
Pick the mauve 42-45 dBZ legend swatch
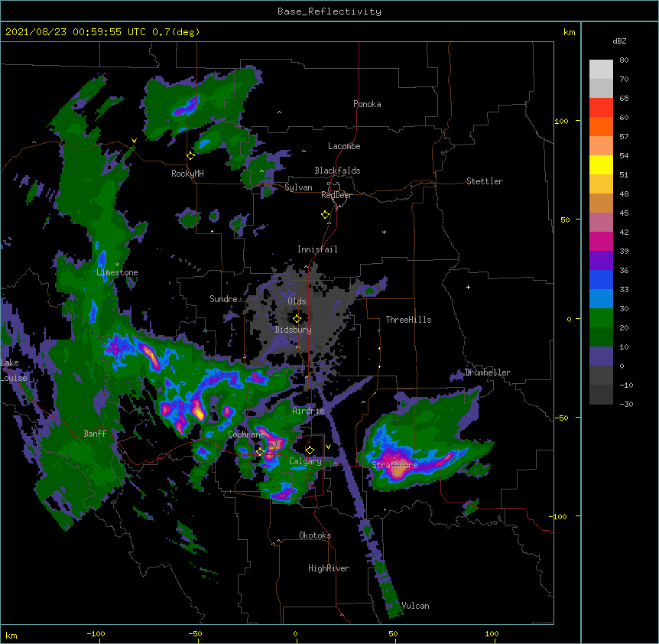click(x=601, y=223)
